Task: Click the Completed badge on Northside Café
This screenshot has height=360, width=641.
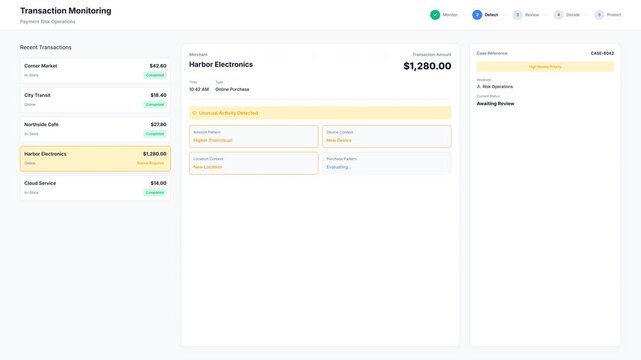Action: pos(155,134)
